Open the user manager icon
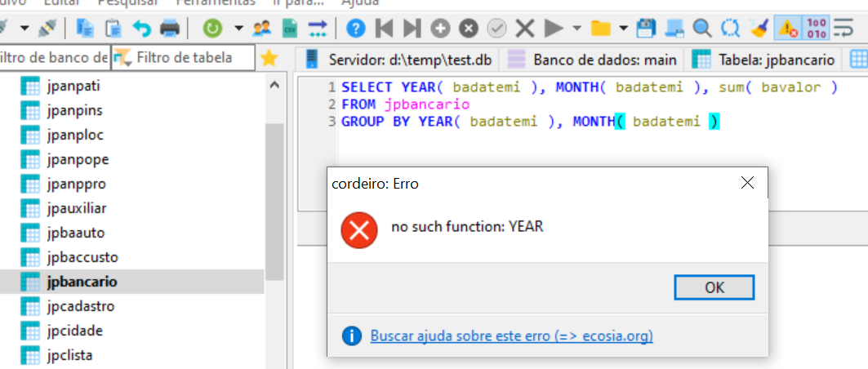 [x=261, y=28]
